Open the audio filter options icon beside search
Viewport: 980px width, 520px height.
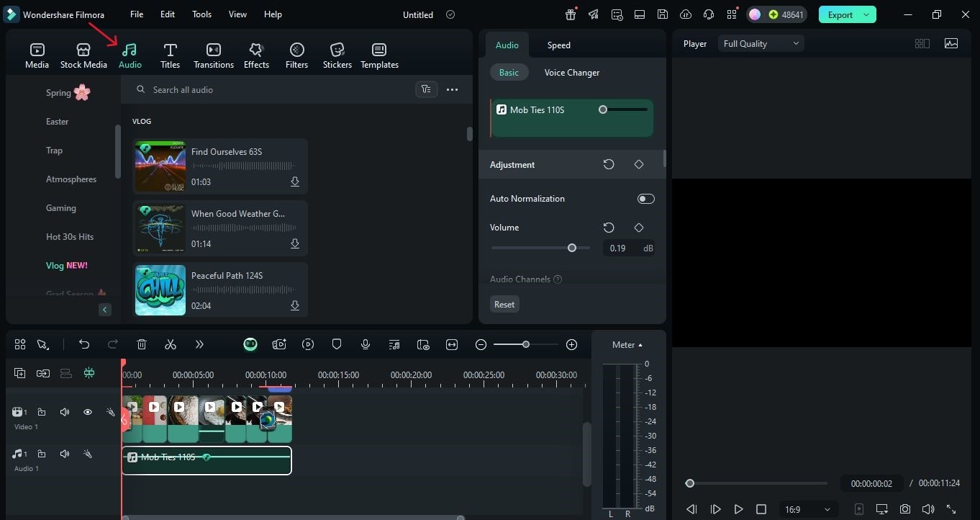(427, 90)
